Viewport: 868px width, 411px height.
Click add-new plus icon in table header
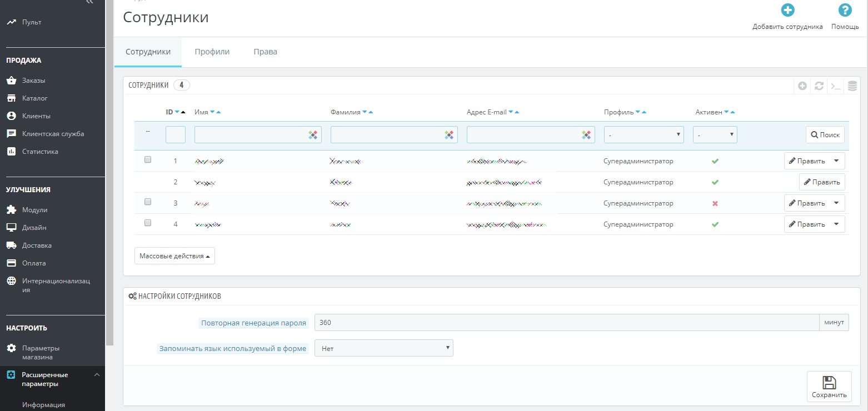coord(802,86)
